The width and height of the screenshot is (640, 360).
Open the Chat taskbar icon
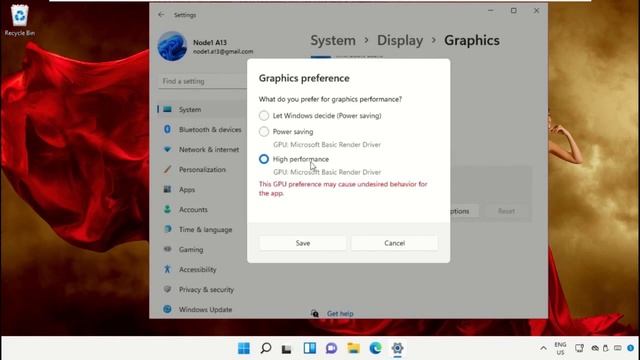pos(331,348)
